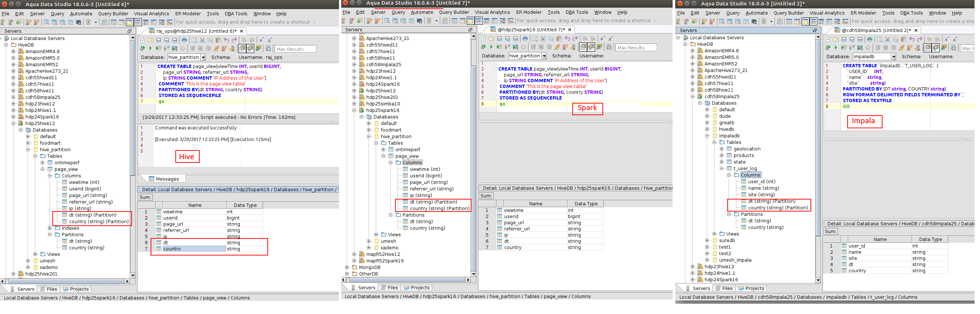
Task: Open the impaladb Database dropdown in Impala window
Action: (x=894, y=57)
